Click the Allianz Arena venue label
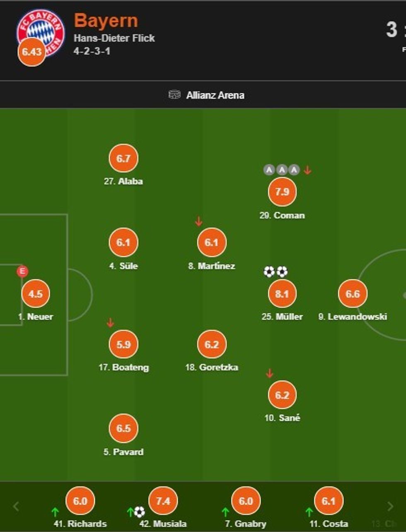 pos(215,95)
